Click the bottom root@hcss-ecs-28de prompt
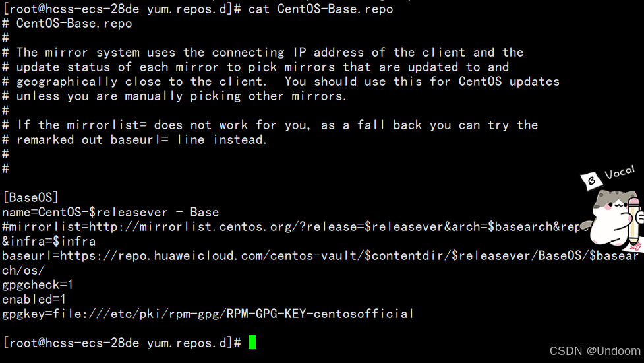The image size is (644, 363). click(x=122, y=343)
